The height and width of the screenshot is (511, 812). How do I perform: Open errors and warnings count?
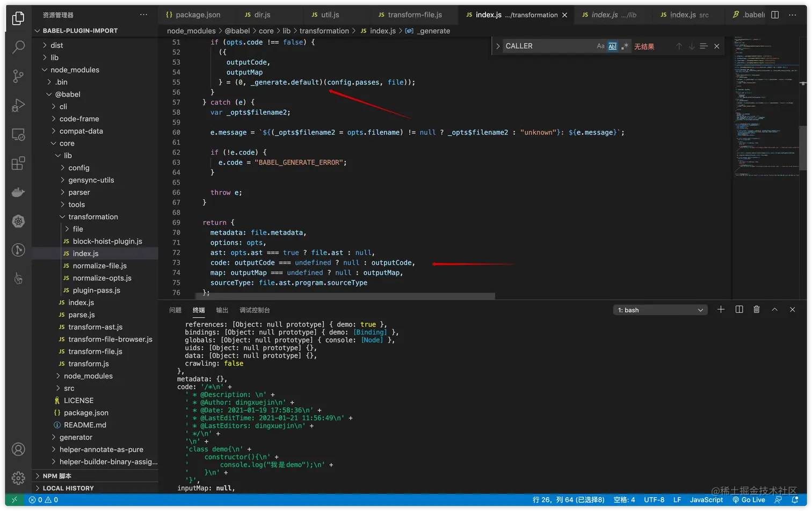click(x=44, y=500)
